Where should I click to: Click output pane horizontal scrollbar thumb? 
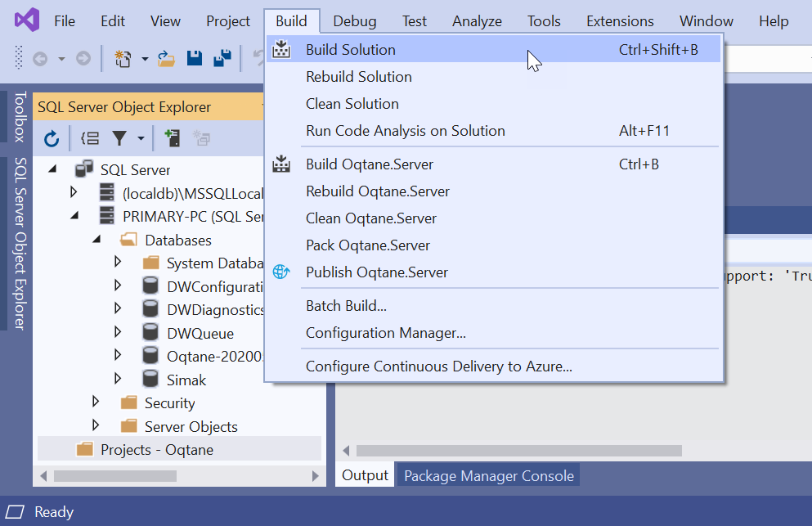pos(519,451)
